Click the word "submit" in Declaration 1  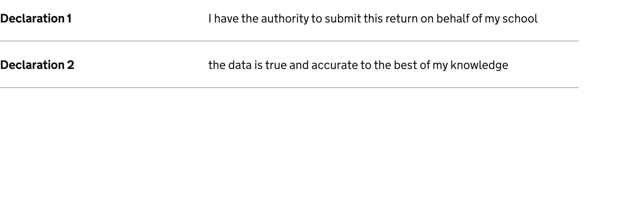[343, 19]
